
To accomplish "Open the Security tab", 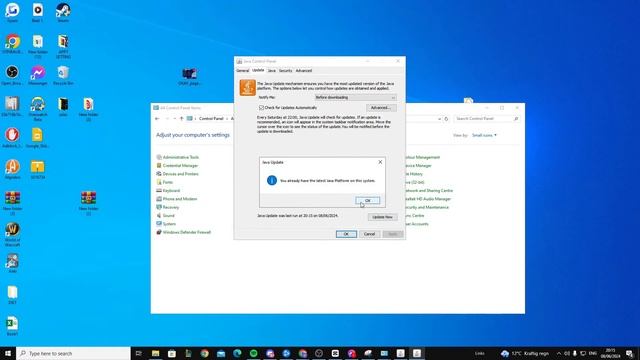I will click(285, 71).
